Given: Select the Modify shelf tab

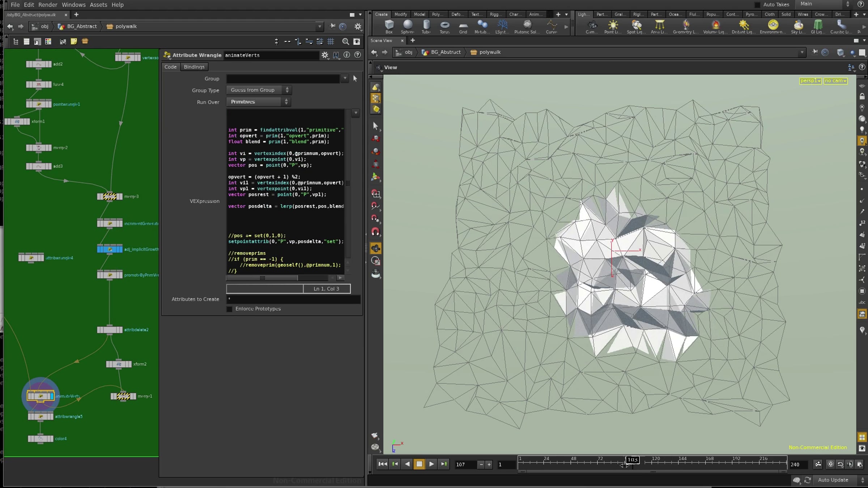Looking at the screenshot, I should pyautogui.click(x=401, y=14).
